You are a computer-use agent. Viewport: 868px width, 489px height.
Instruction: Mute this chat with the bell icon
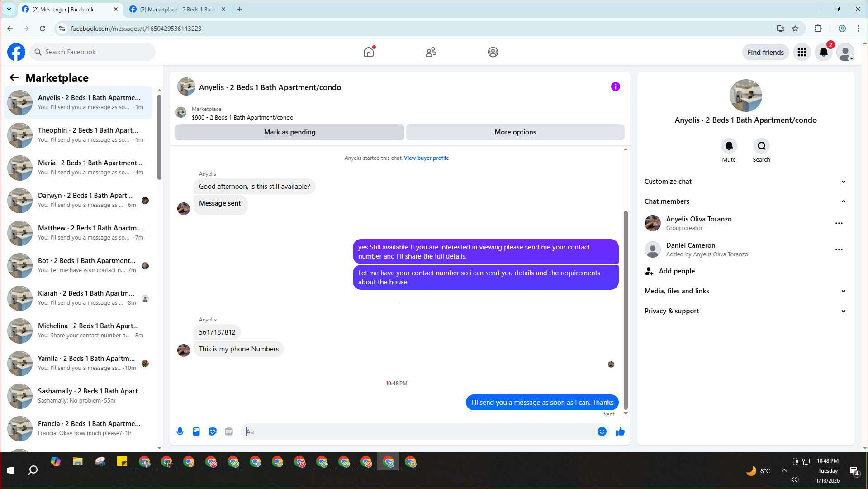point(729,146)
